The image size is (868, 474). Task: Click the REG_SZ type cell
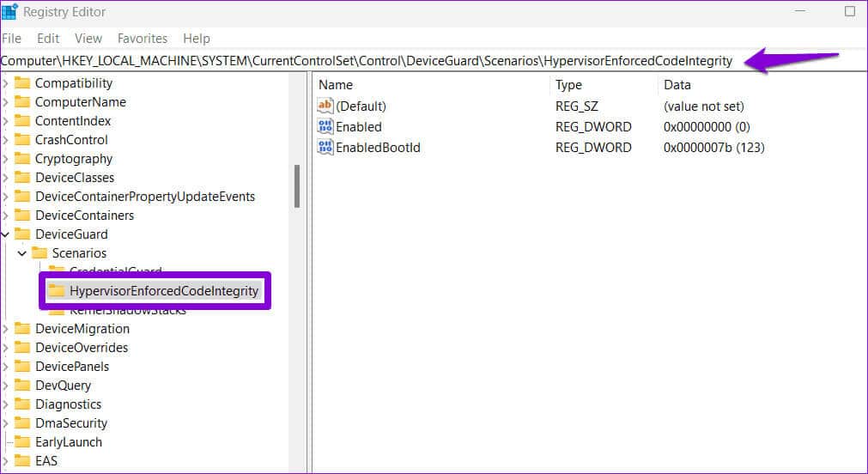(577, 106)
